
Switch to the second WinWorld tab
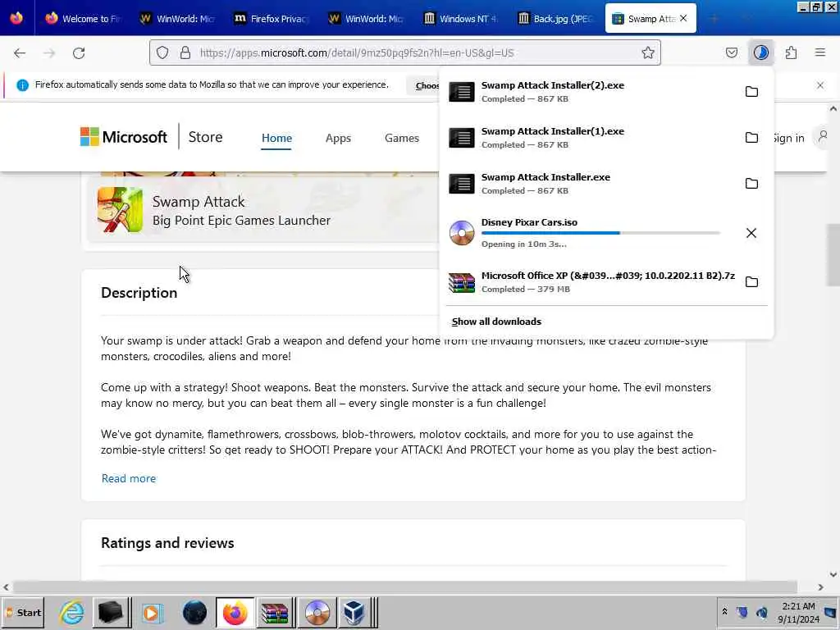[366, 19]
